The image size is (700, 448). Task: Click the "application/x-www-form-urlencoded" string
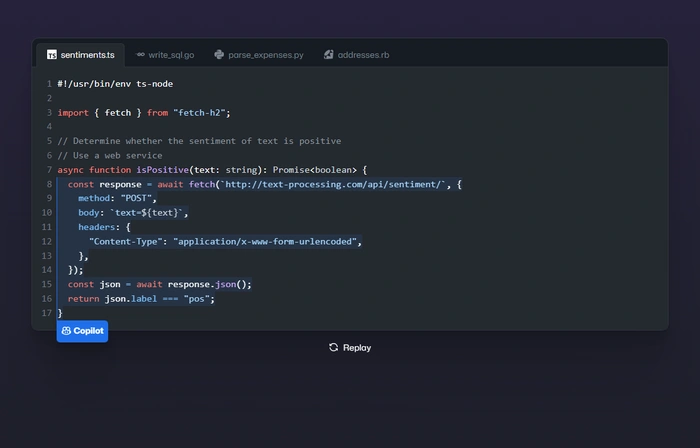[265, 241]
